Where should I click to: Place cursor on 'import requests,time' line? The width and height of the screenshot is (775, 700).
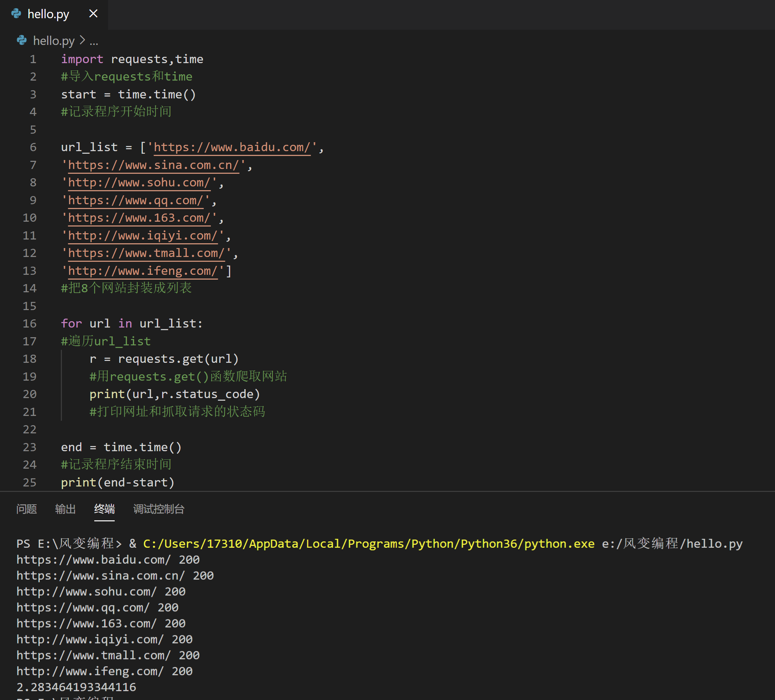click(132, 59)
